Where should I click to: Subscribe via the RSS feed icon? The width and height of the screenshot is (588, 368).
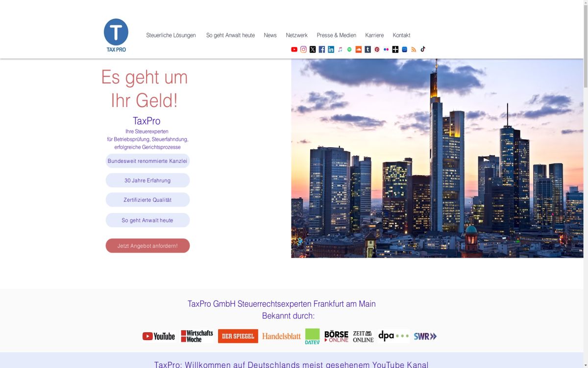[414, 49]
